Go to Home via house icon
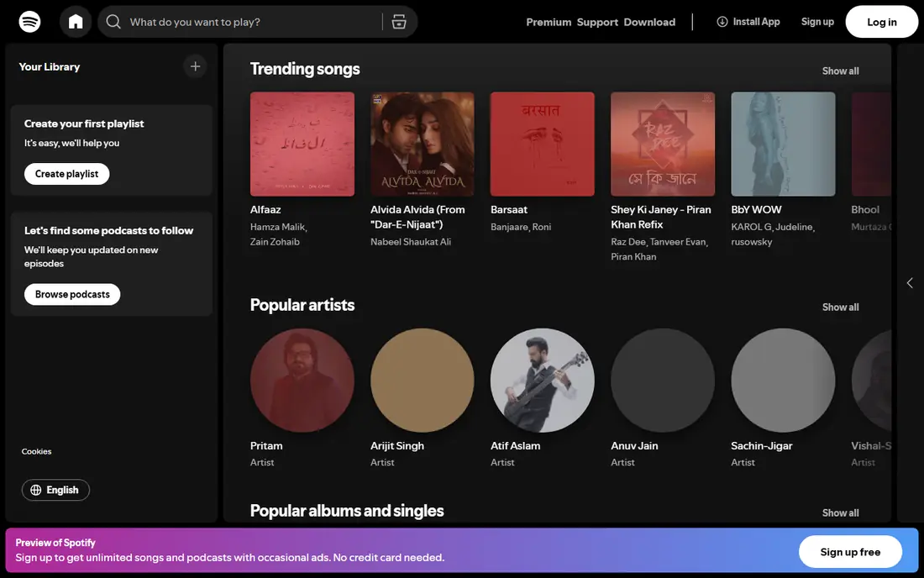 [76, 22]
